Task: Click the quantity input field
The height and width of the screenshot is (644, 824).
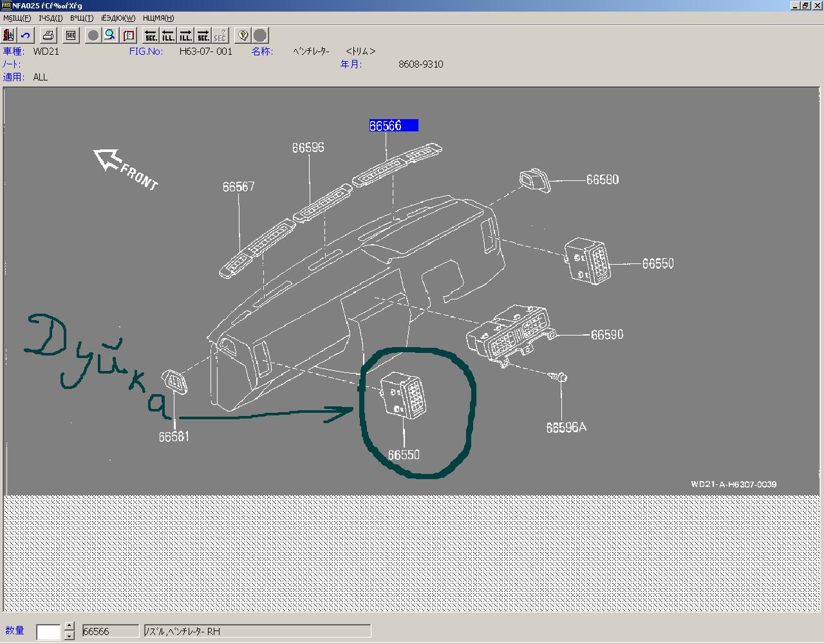Action: coord(48,632)
